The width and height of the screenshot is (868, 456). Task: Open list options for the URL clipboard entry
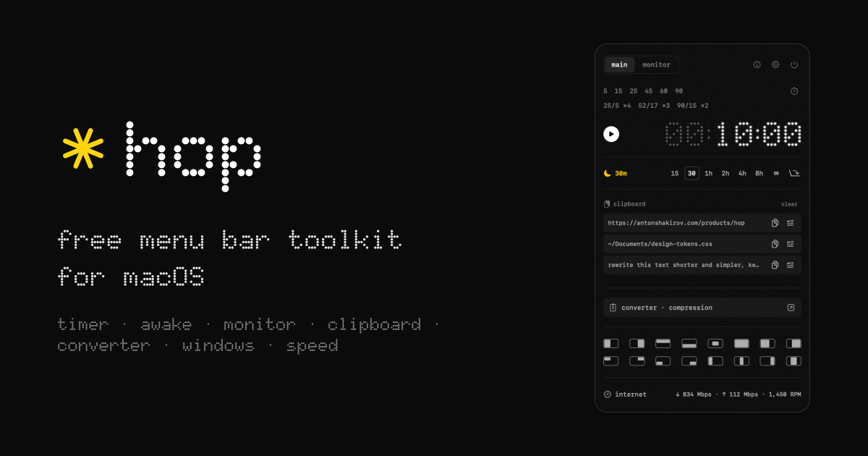791,223
